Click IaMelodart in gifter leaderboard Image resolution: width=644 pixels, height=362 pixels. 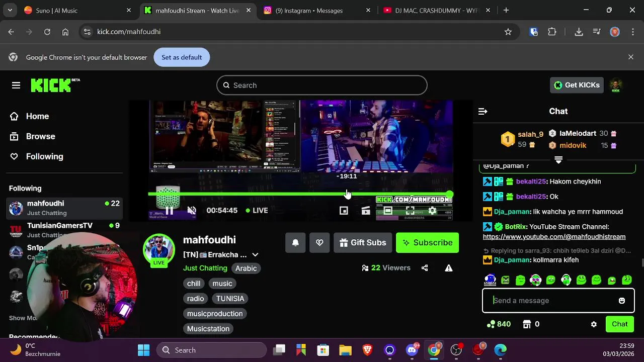(x=582, y=133)
